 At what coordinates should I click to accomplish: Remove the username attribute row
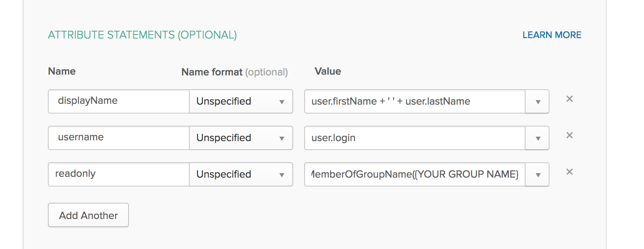pyautogui.click(x=569, y=135)
